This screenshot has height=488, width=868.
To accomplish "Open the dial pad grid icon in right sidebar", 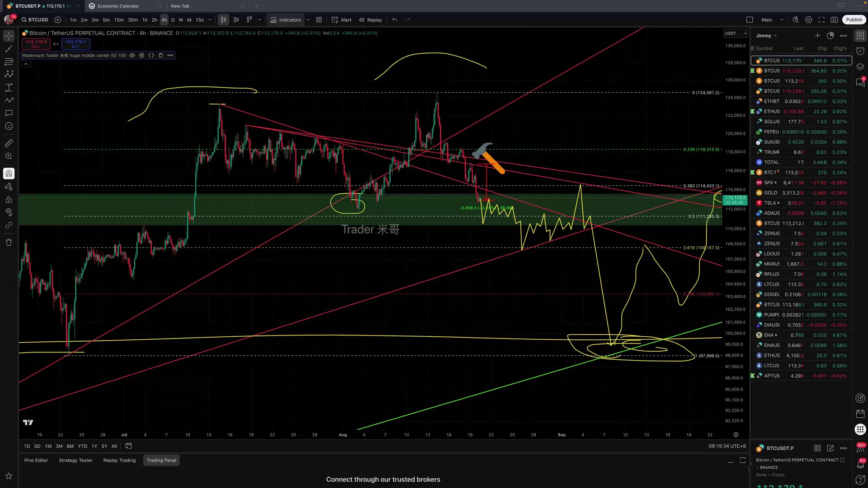I will point(860,429).
